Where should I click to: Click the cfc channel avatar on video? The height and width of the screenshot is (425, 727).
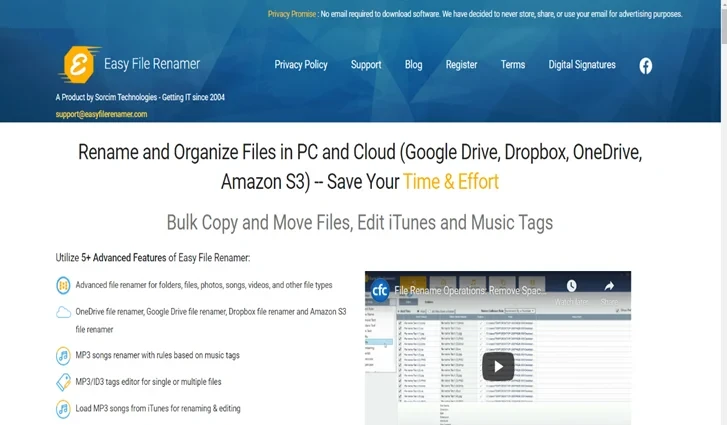click(x=380, y=290)
